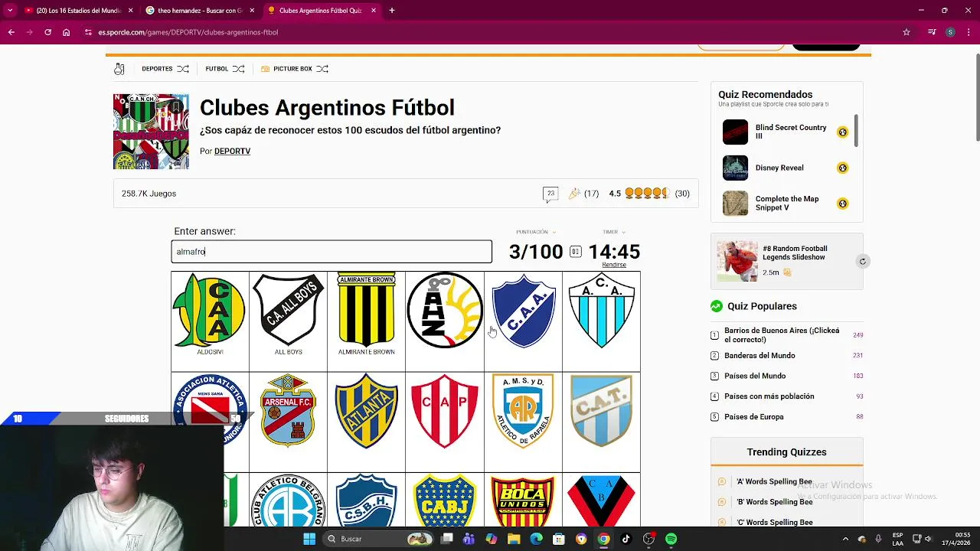Click the 4.5 star rating medals
The image size is (980, 551).
[x=647, y=194]
